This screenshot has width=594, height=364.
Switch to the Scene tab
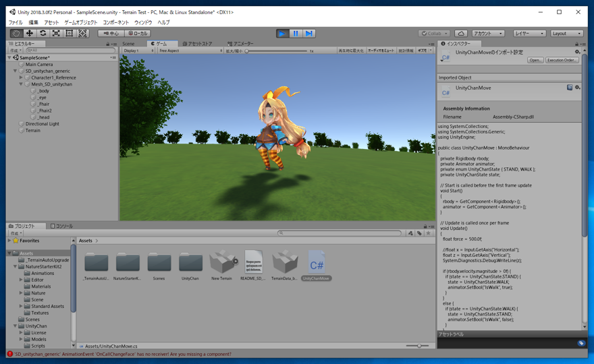coord(128,44)
